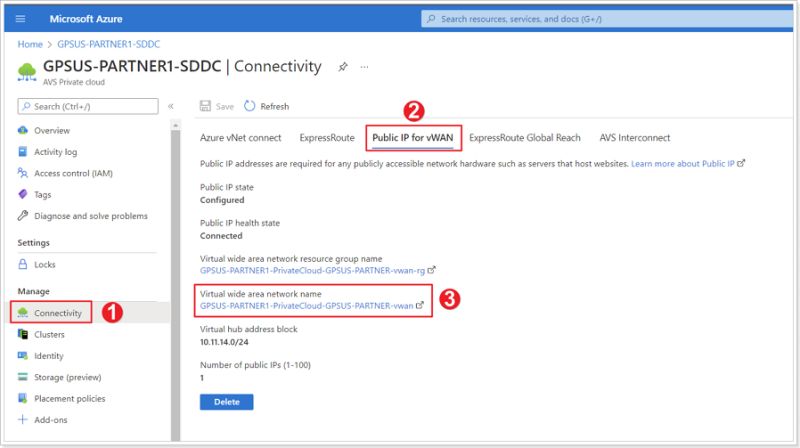The height and width of the screenshot is (448, 800).
Task: Switch to ExpressRoute Global Reach tab
Action: tap(524, 138)
